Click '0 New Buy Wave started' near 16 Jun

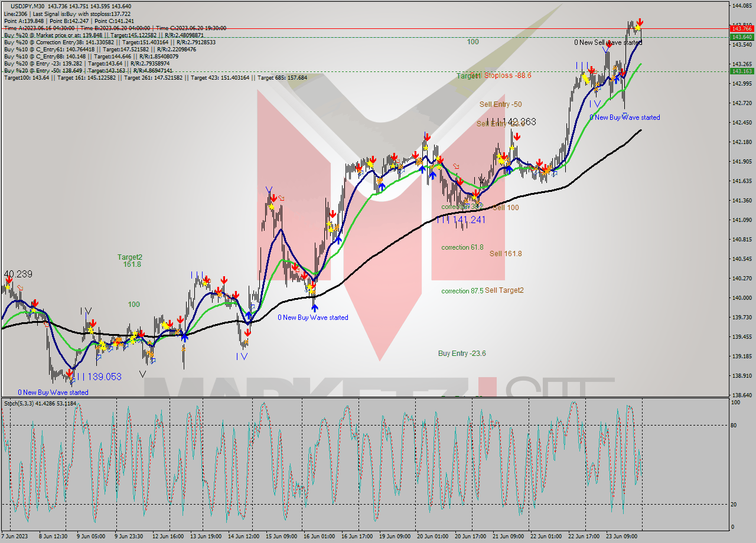[x=313, y=318]
